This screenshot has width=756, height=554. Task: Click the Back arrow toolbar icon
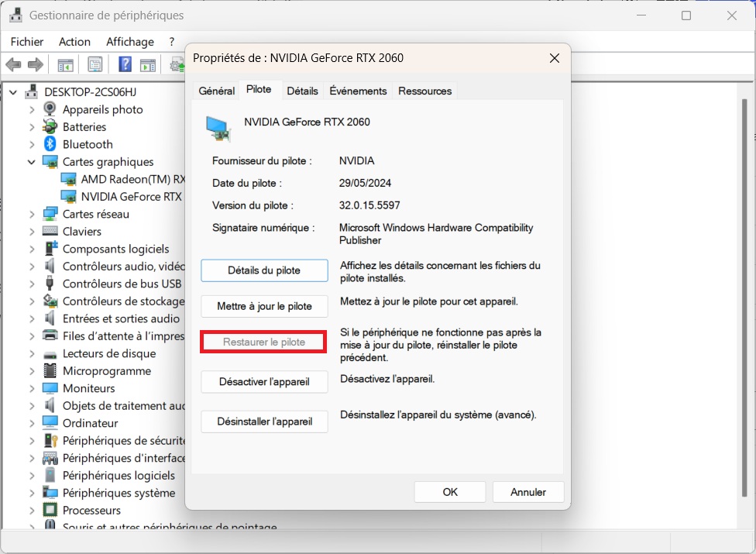[13, 64]
